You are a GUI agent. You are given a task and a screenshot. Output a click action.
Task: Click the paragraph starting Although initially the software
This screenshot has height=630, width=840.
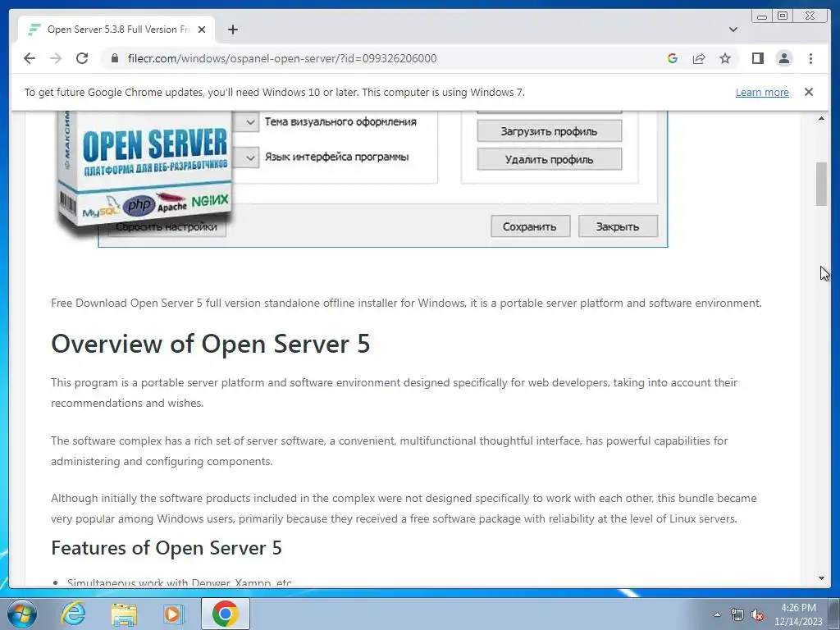pyautogui.click(x=404, y=509)
